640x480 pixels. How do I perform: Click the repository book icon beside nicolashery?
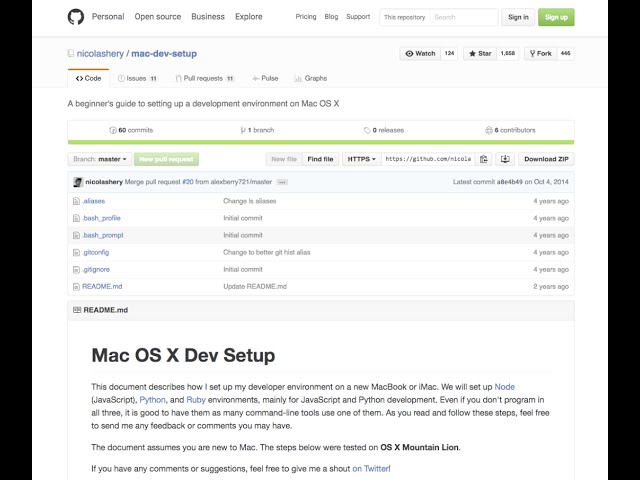[71, 53]
